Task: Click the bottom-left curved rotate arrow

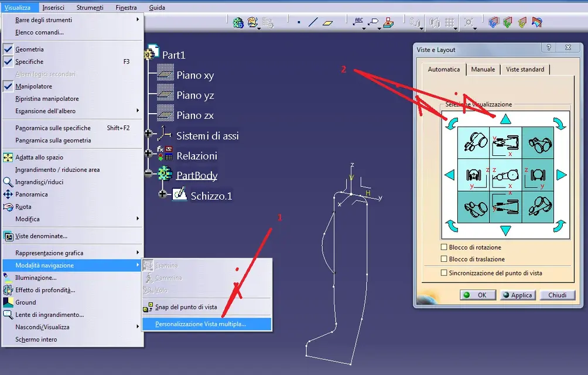Action: 452,226
